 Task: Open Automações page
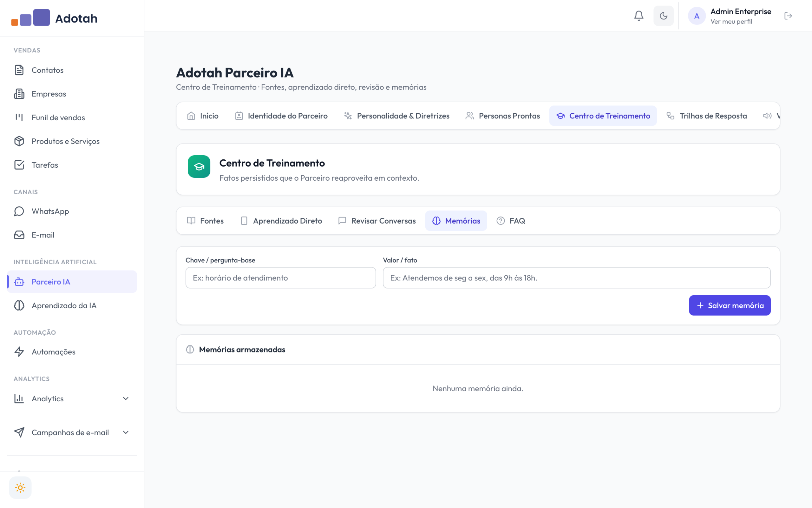(x=72, y=352)
